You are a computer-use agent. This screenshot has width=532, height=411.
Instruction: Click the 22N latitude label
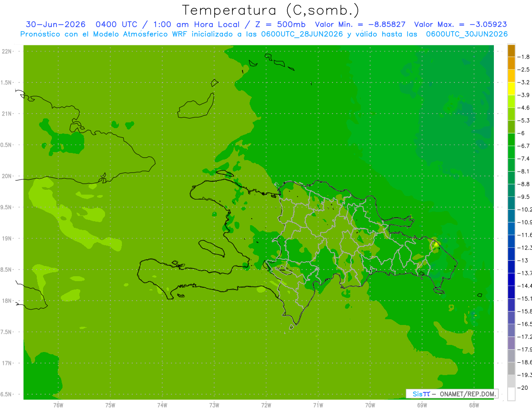[7, 51]
